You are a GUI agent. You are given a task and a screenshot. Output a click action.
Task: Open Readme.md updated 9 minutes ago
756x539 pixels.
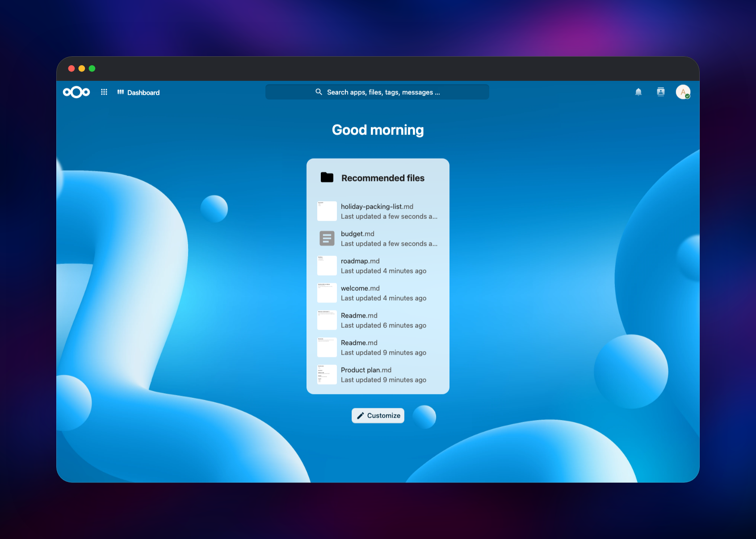[x=378, y=347]
